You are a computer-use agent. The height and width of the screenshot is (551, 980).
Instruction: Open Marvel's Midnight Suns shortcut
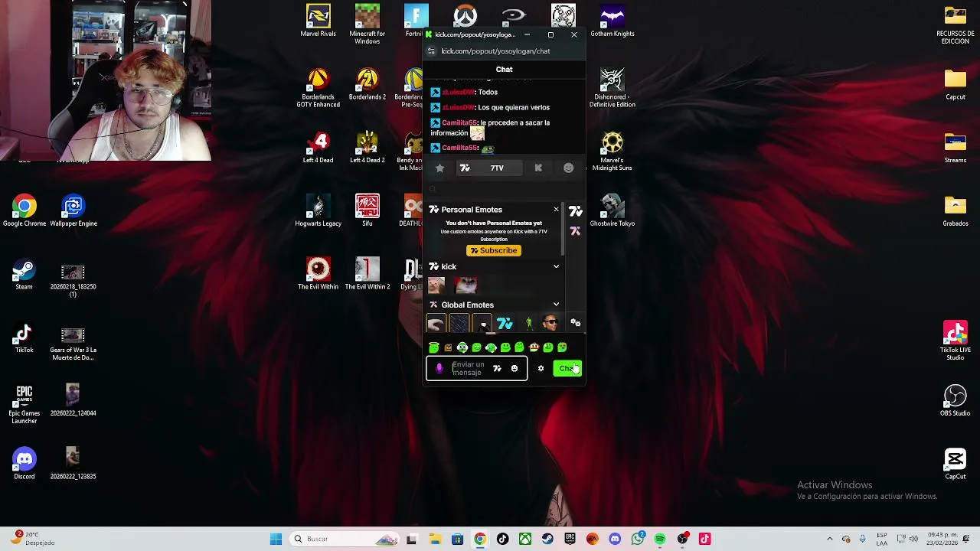coord(612,151)
